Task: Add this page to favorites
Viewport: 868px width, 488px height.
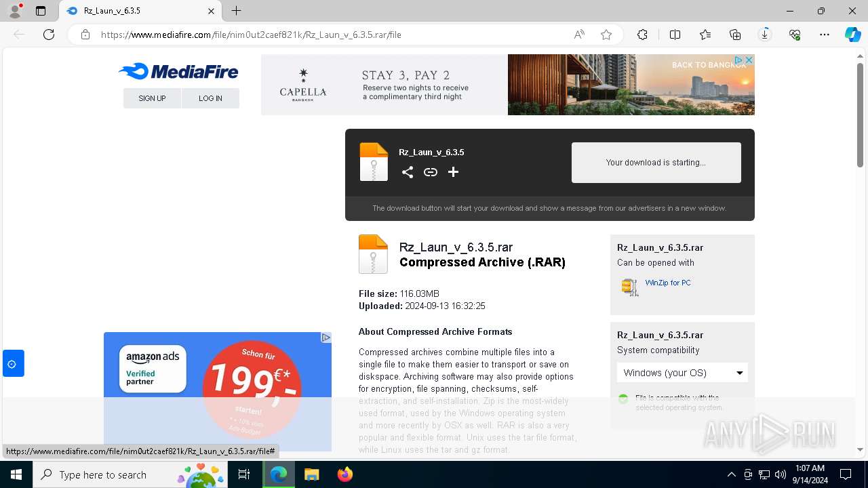Action: click(606, 35)
